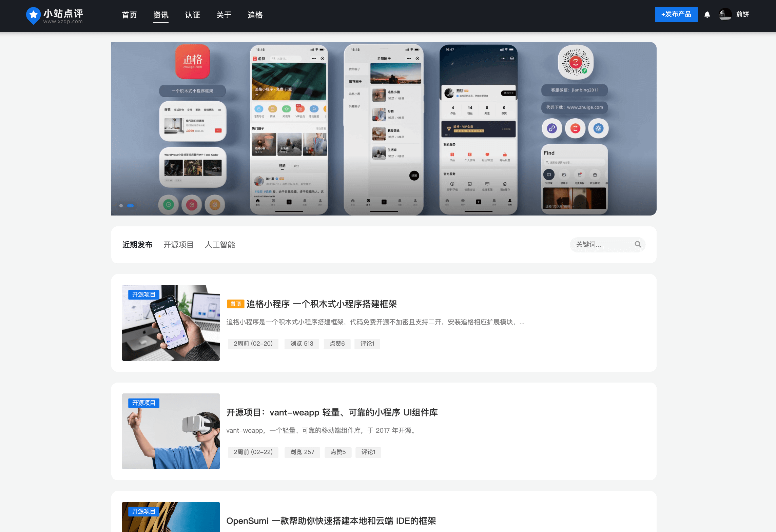Click 开源项目 tag on OpenSumi thumbnail
The width and height of the screenshot is (776, 532).
click(x=144, y=511)
